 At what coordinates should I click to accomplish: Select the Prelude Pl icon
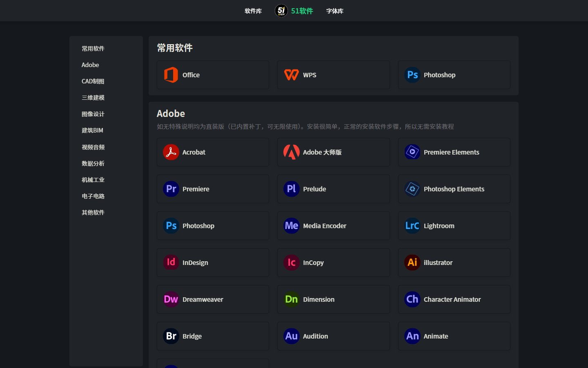[292, 189]
